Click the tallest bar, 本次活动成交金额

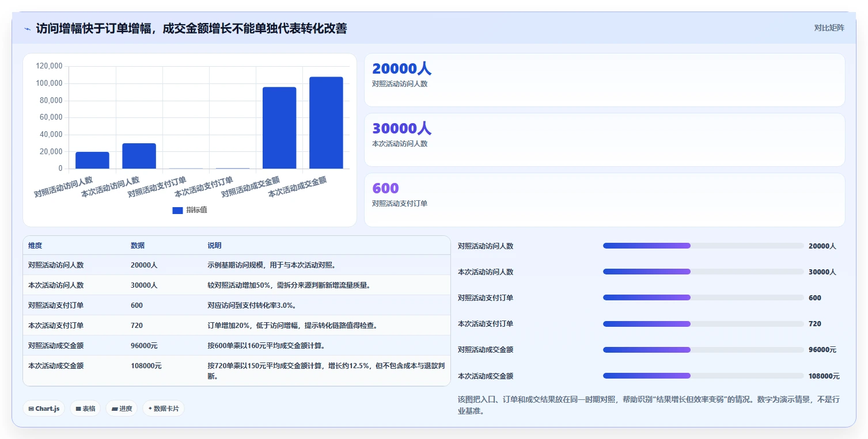326,123
